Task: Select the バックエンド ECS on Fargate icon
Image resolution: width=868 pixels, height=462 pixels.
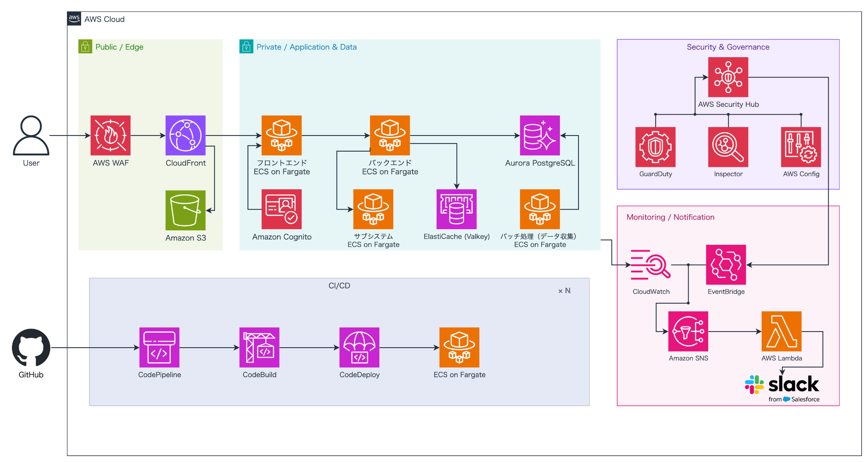Action: pyautogui.click(x=390, y=136)
